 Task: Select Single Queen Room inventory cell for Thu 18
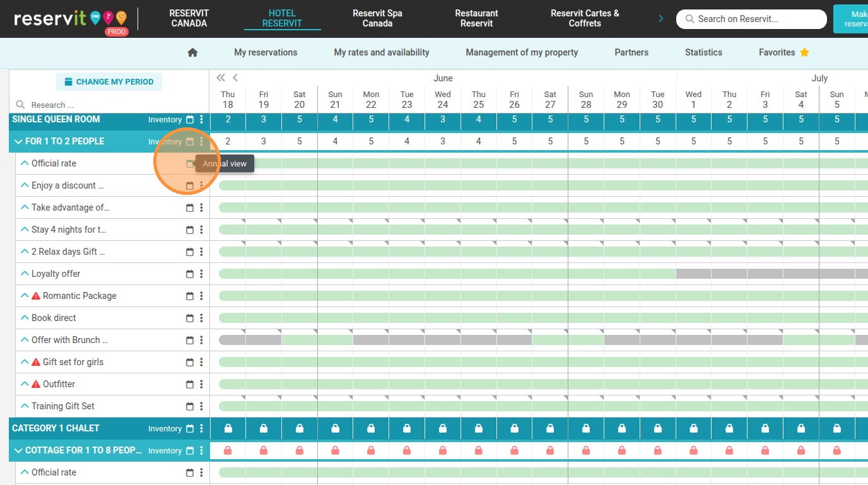(228, 119)
